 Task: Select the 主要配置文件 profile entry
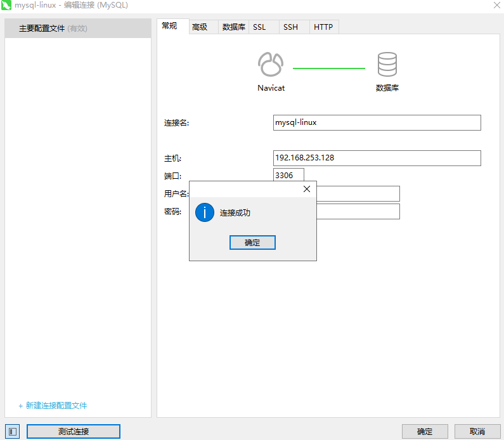(x=78, y=29)
